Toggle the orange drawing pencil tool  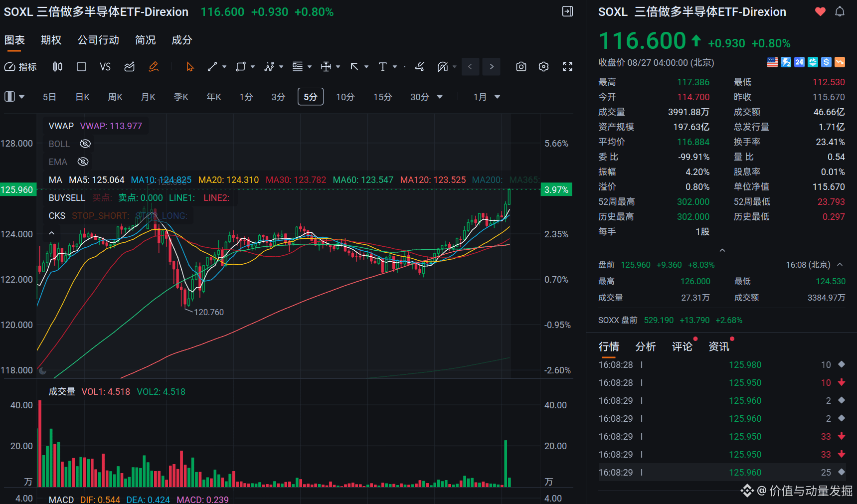click(154, 67)
